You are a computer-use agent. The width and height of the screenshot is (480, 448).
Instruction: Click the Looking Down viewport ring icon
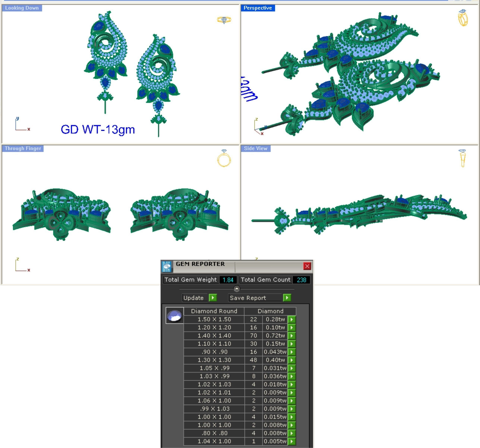pyautogui.click(x=224, y=20)
